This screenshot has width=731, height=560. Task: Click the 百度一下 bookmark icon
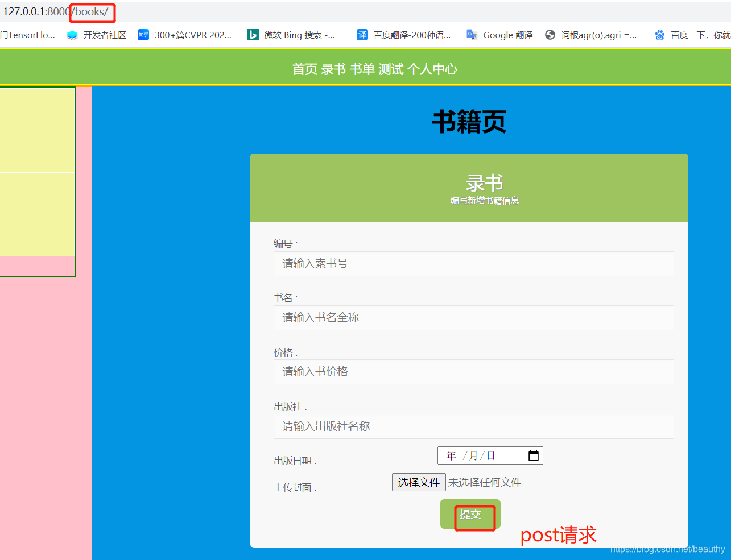(x=659, y=35)
